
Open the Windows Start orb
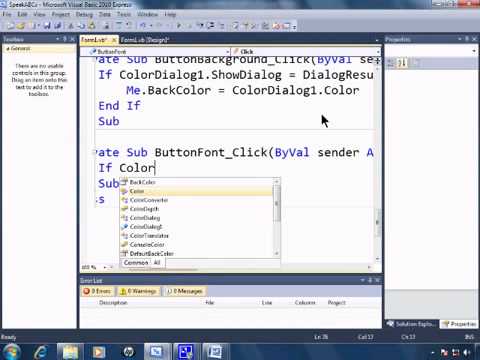click(11, 351)
